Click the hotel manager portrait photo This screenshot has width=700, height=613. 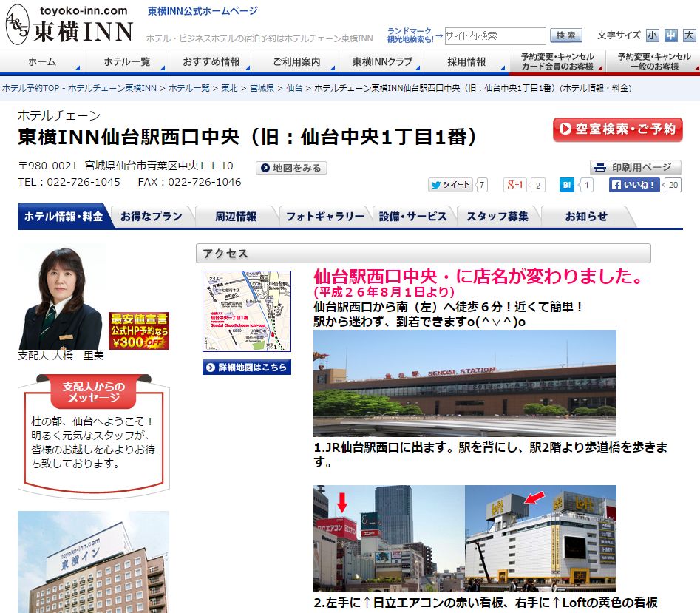[61, 298]
